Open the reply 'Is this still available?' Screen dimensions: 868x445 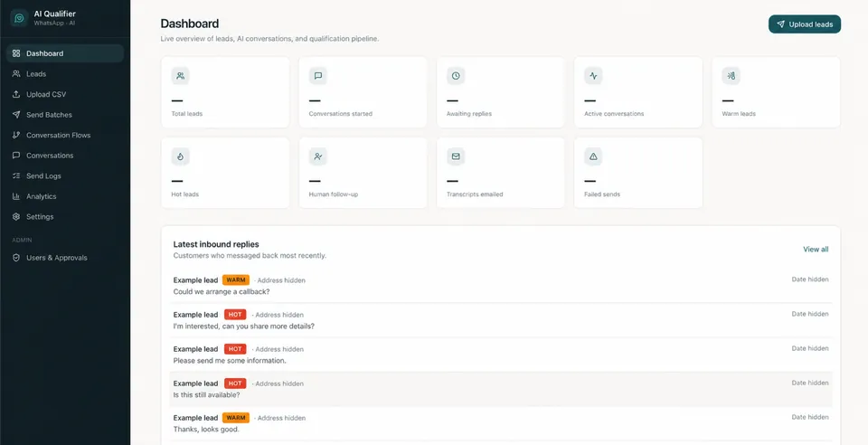pyautogui.click(x=501, y=389)
